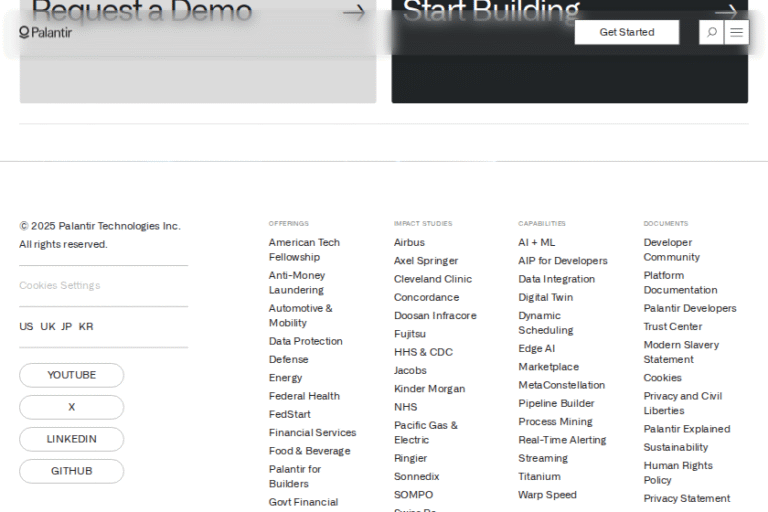Open the Cleveland Clinic impact study
Viewport: 768px width, 512px height.
point(432,279)
